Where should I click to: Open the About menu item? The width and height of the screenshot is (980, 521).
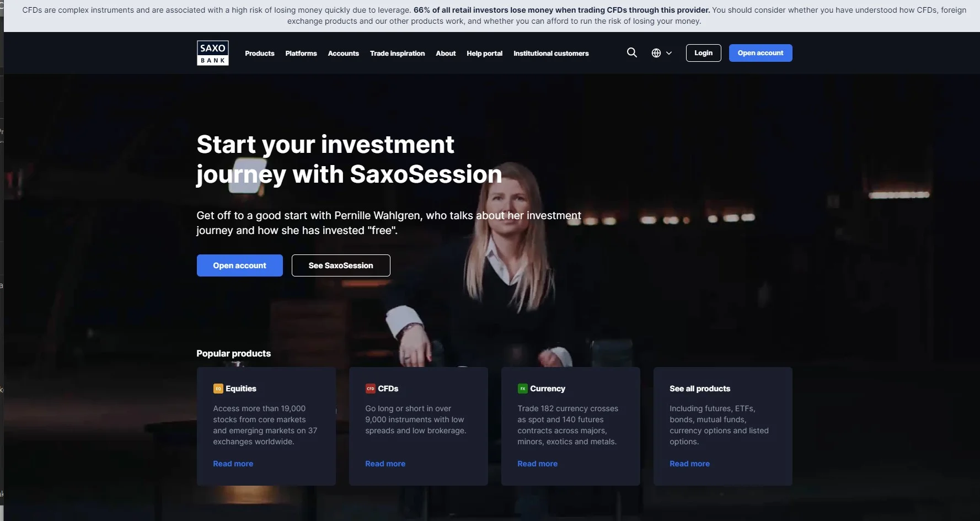point(446,54)
